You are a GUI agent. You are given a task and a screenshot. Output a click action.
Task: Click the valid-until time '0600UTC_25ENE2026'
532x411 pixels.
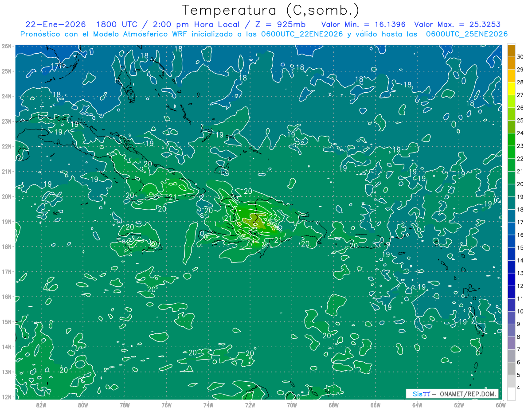pyautogui.click(x=467, y=34)
